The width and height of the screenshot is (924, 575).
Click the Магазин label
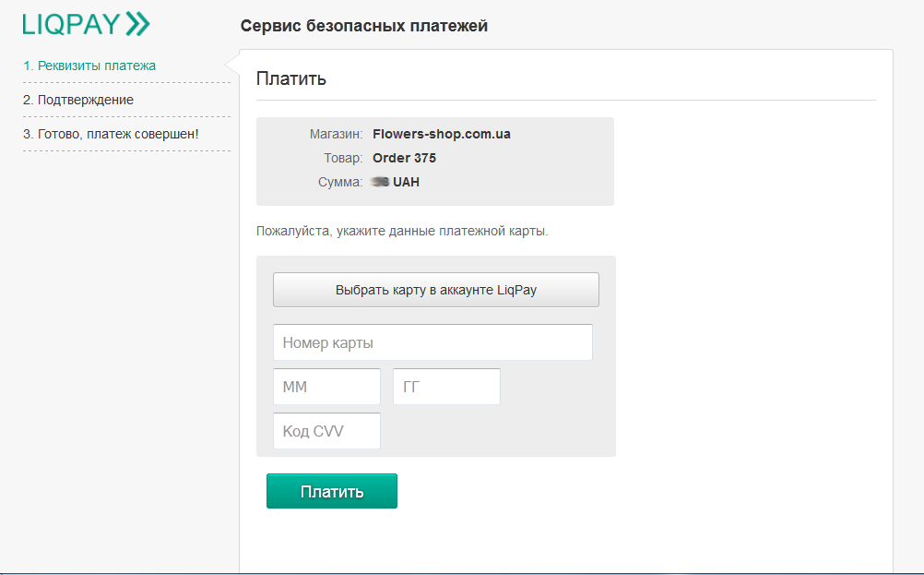tap(336, 134)
